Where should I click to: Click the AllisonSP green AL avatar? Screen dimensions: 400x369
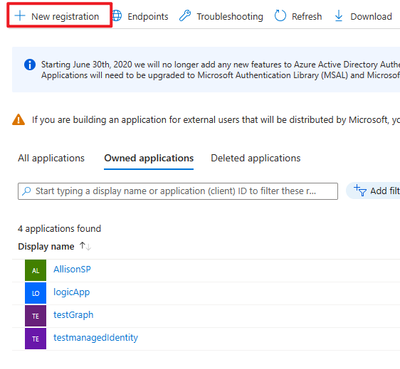coord(35,270)
